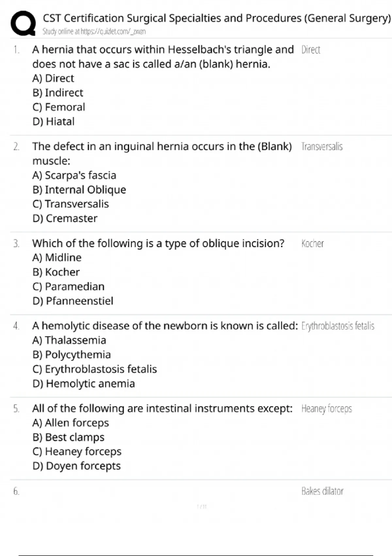
Task: Select option C) Heaney forceps
Action: tap(77, 451)
